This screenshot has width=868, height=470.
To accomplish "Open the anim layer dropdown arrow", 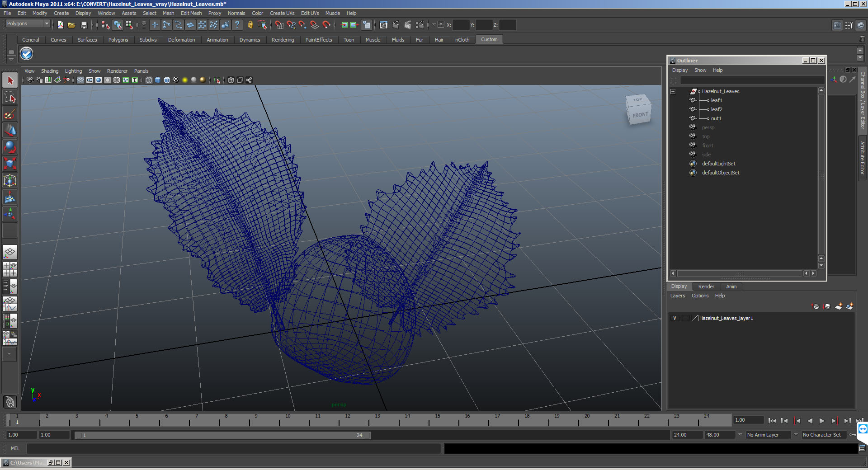I will click(x=740, y=435).
